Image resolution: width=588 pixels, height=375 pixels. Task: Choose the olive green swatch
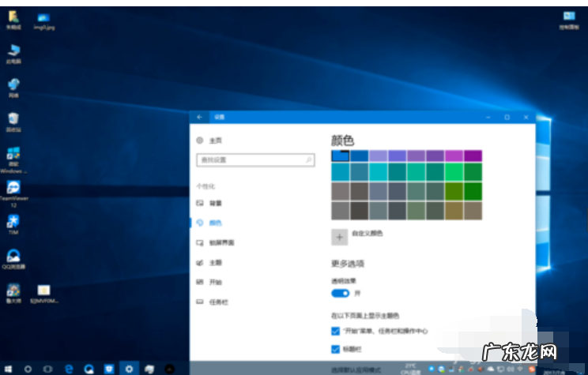click(454, 191)
